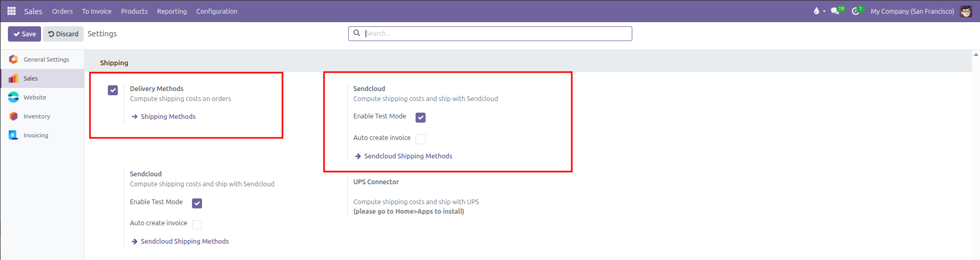
Task: Select Sales settings tab in sidebar
Action: click(42, 78)
